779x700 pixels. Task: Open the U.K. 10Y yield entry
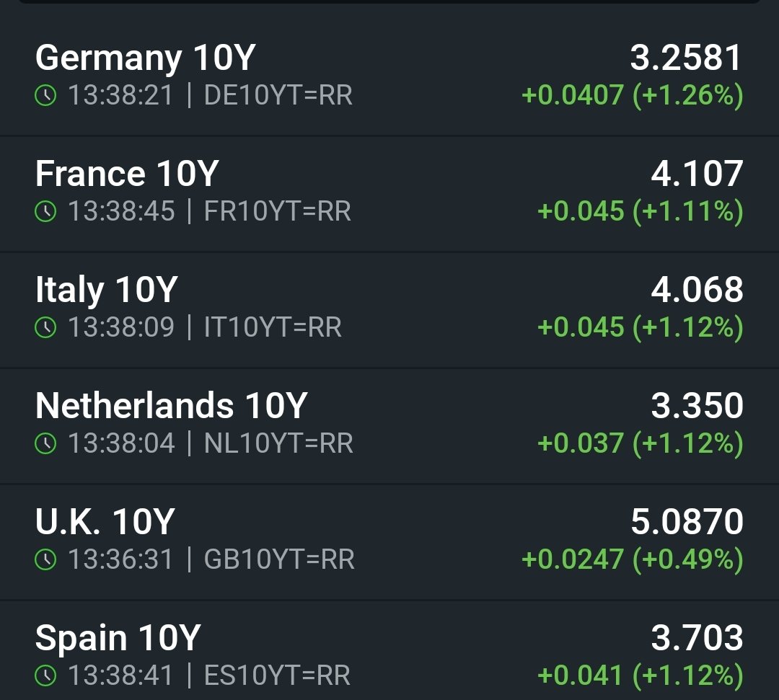coord(389,542)
